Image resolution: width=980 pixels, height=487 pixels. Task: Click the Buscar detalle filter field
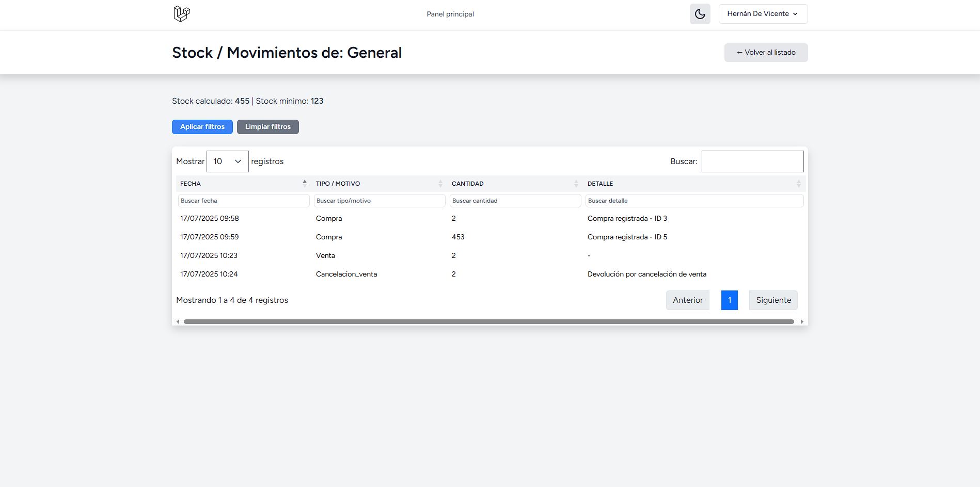point(694,201)
